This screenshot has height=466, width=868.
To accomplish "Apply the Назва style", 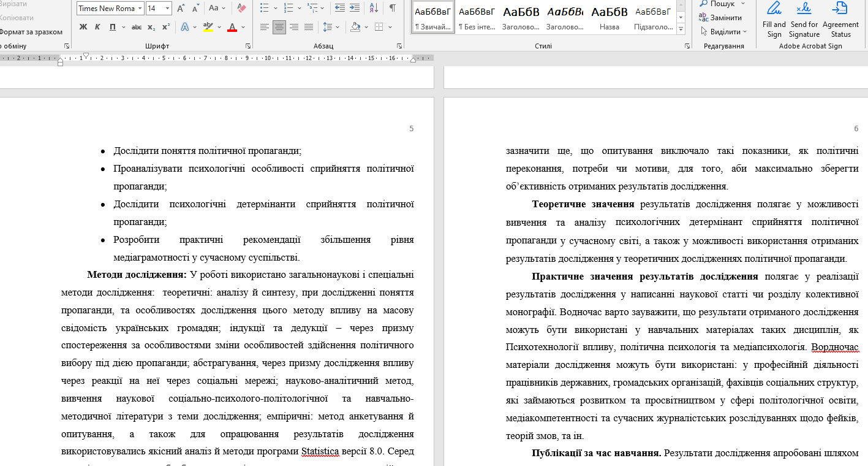I will coord(609,18).
